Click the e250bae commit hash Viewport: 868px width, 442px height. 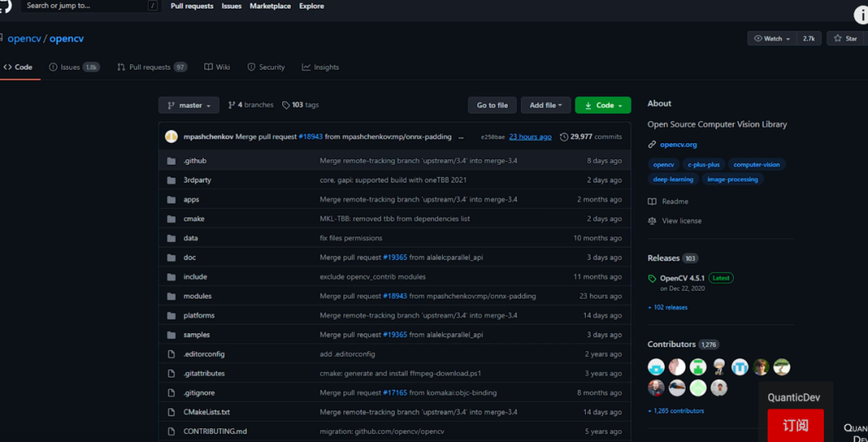493,137
